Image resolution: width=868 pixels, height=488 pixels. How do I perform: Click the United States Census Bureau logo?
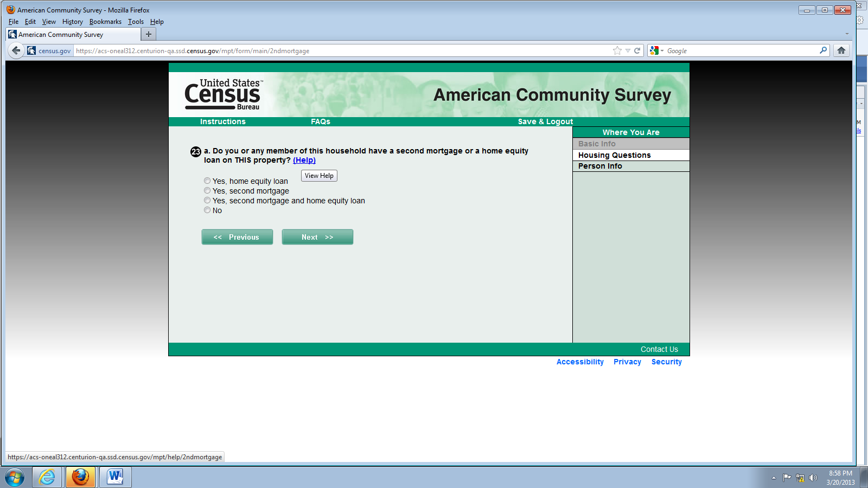coord(224,94)
